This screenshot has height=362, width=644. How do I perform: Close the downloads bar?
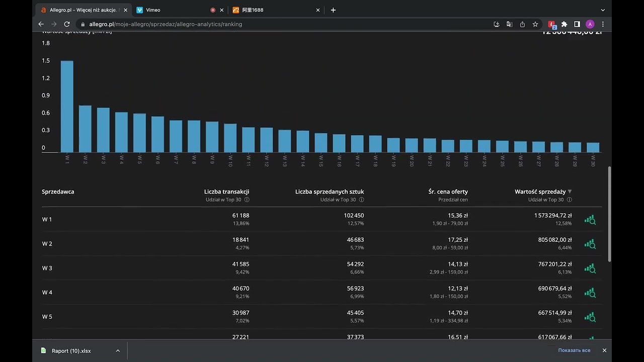(x=604, y=350)
